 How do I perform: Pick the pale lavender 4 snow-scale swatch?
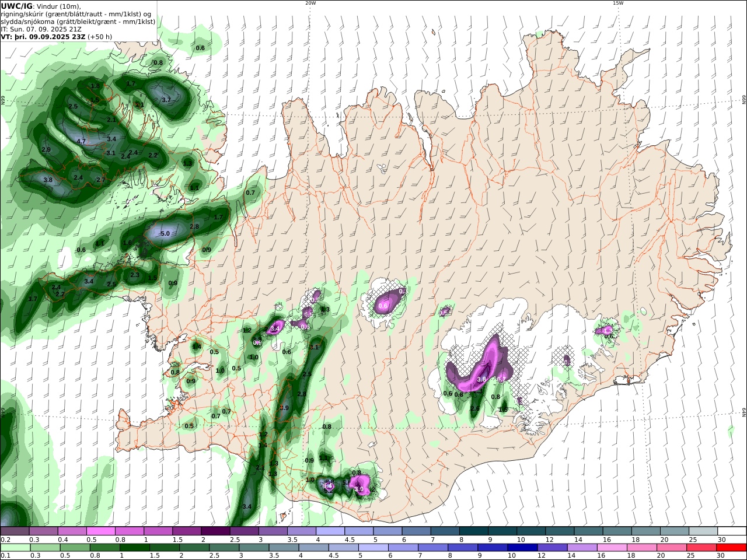click(330, 531)
